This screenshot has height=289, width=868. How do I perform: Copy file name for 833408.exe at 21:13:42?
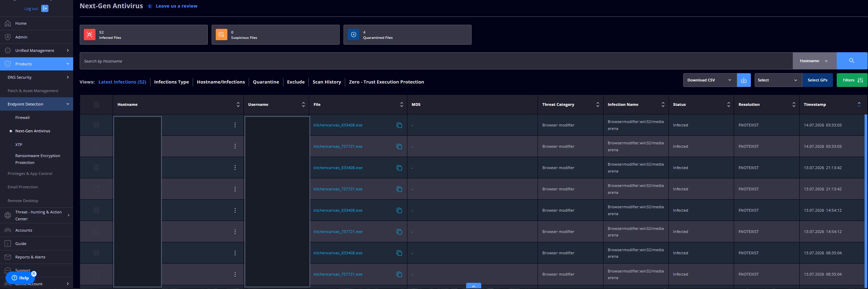399,168
